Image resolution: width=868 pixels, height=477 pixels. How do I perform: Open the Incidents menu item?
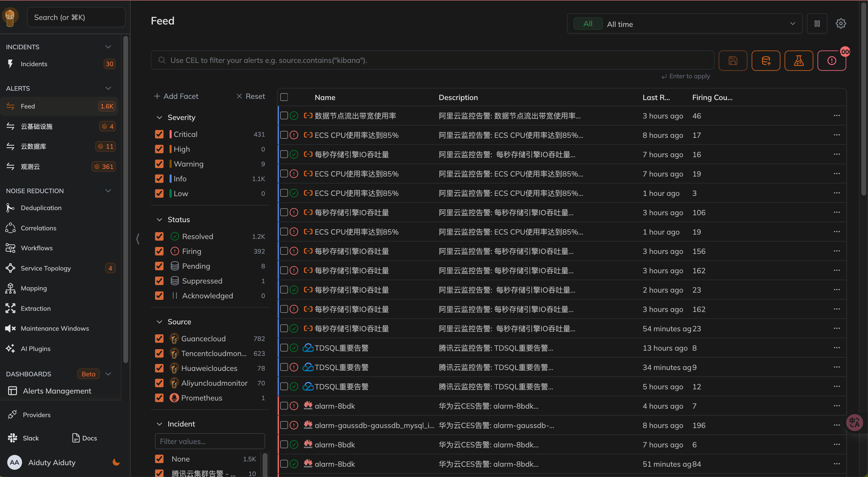click(34, 64)
